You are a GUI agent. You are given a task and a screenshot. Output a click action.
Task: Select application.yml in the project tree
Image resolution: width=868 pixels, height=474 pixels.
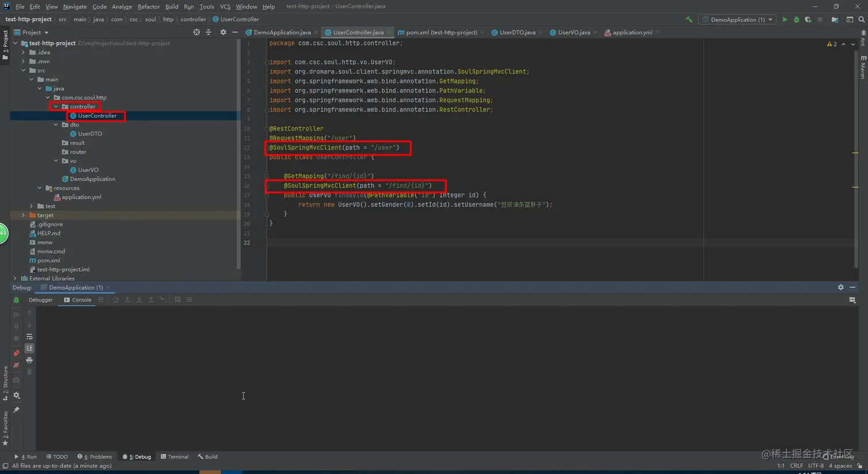(x=81, y=197)
